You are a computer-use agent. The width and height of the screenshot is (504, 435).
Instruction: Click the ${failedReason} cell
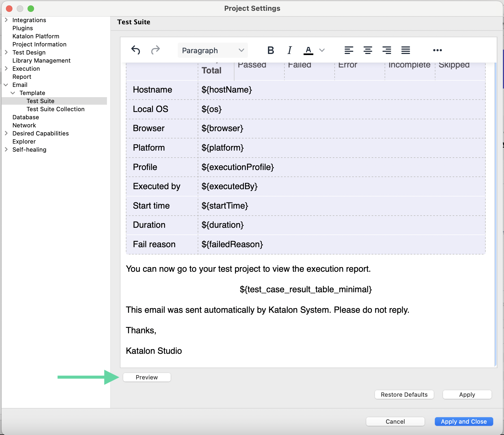pos(341,244)
